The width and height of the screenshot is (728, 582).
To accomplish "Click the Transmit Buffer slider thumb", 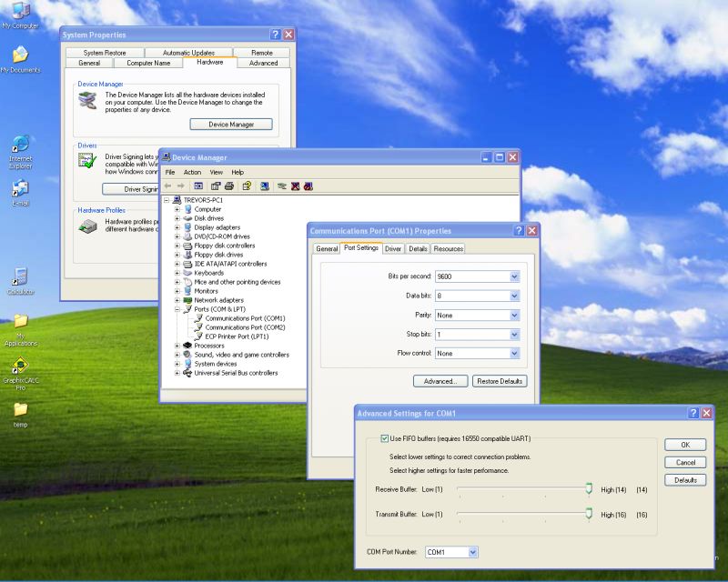I will 589,513.
